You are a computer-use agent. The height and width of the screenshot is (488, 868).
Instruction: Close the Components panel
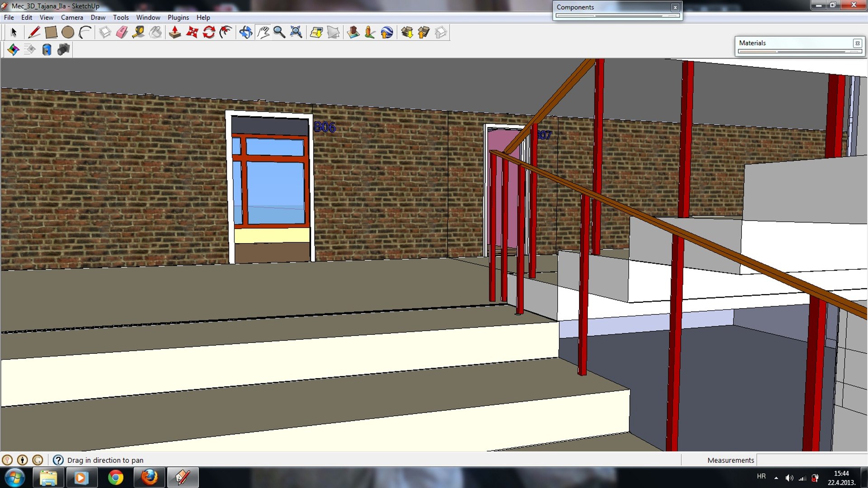(675, 7)
